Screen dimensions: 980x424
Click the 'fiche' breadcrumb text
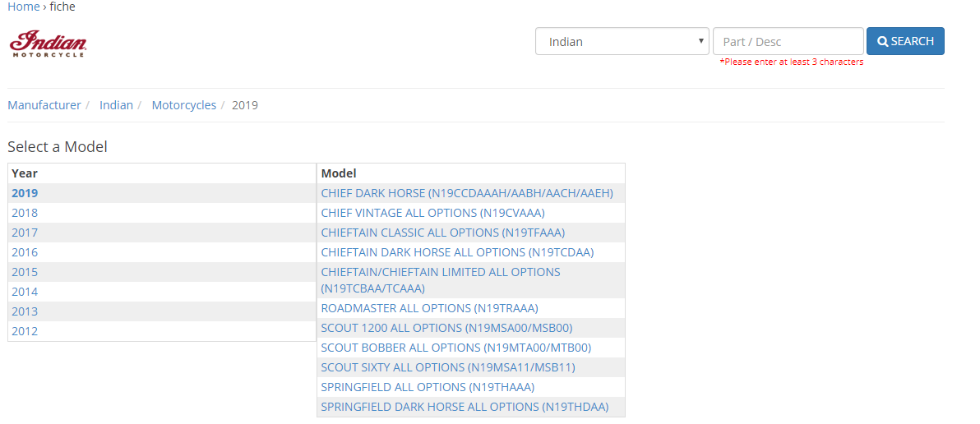(62, 7)
